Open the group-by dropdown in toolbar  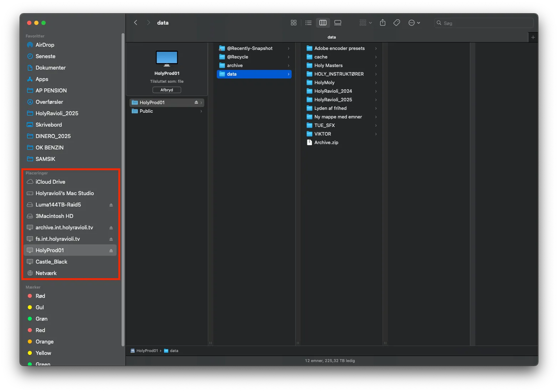(365, 23)
